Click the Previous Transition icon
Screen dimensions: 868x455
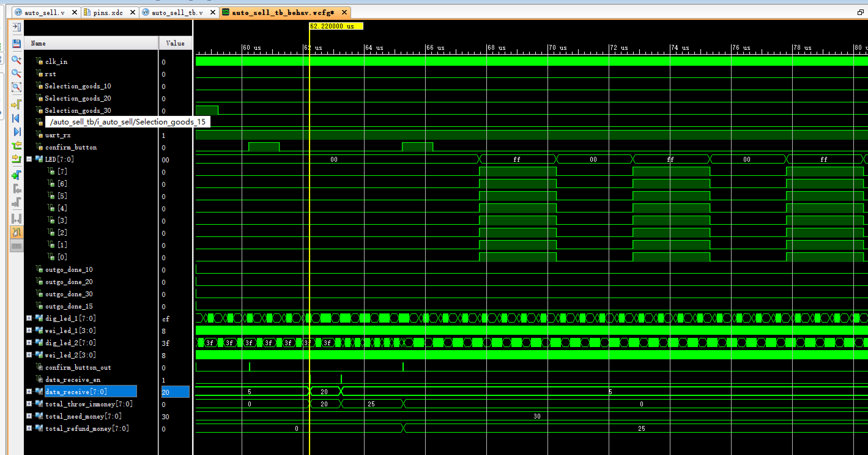pos(17,145)
